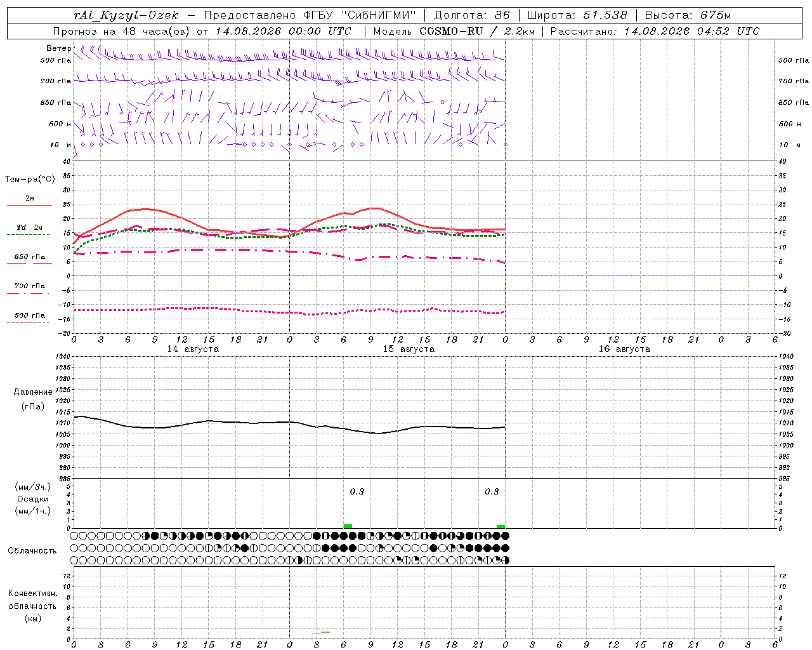The image size is (812, 650).
Task: Click the 500 гПа temperature legend label
Action: point(30,315)
